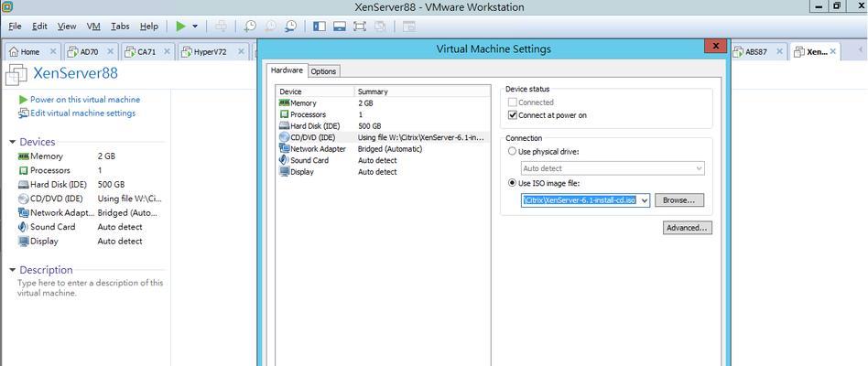Viewport: 868px width, 366px height.
Task: Select Sound Card row in settings list
Action: pos(383,160)
